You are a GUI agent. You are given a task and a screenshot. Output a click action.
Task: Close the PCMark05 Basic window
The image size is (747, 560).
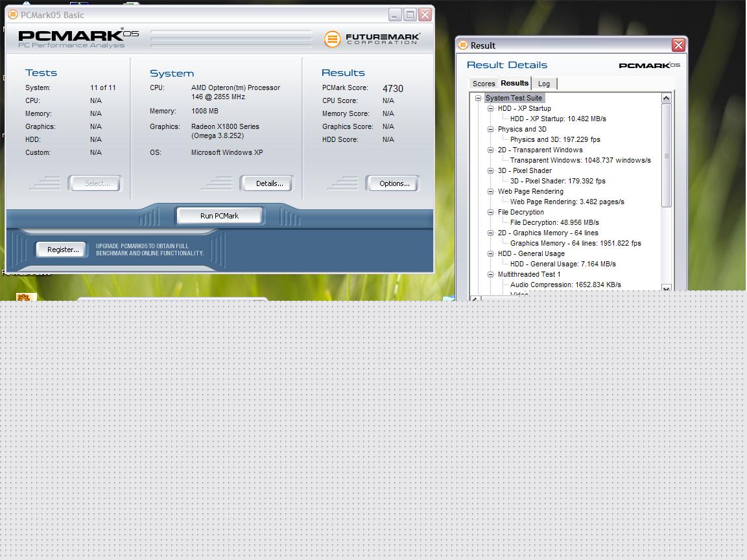click(425, 15)
